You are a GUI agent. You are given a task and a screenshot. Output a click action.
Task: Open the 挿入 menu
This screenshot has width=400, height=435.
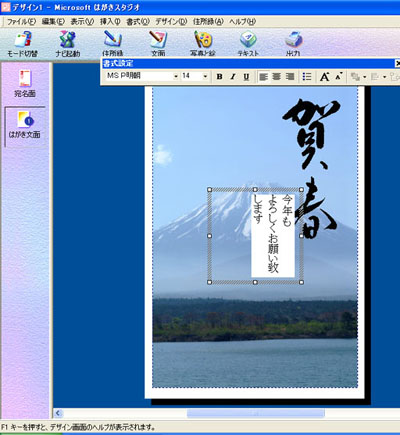click(x=110, y=22)
